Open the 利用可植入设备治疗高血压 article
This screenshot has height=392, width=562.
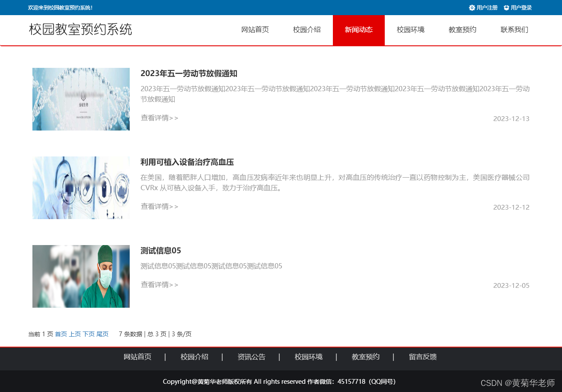pyautogui.click(x=187, y=162)
